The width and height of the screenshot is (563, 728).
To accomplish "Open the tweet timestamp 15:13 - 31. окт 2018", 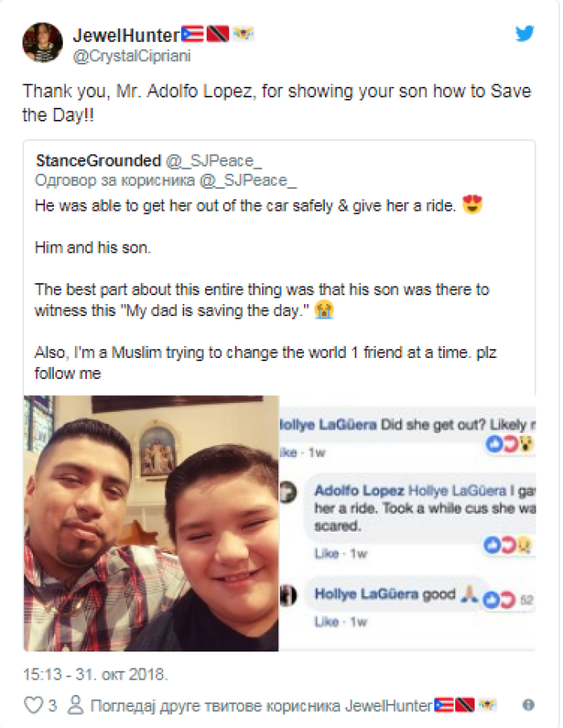I will [x=96, y=674].
